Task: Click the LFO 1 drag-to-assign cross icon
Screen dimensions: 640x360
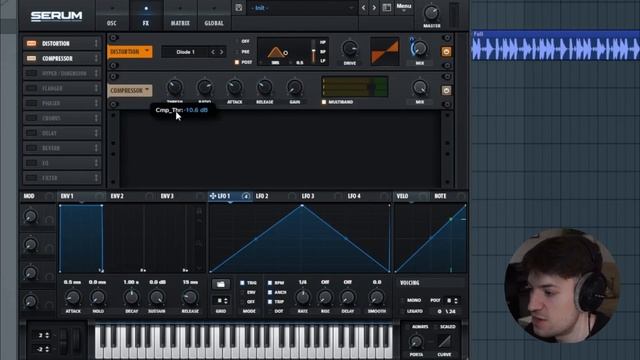Action: (213, 196)
